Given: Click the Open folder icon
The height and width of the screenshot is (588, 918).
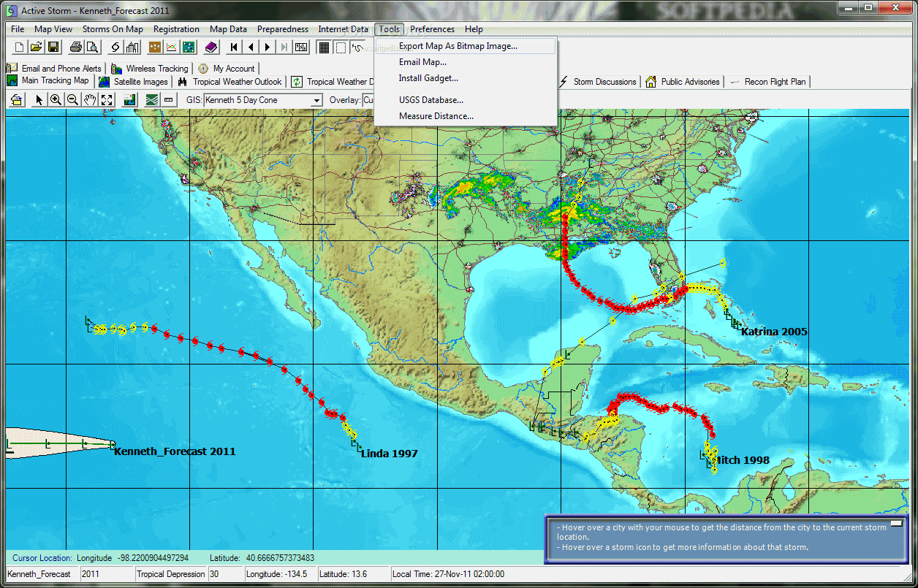Looking at the screenshot, I should [x=36, y=47].
